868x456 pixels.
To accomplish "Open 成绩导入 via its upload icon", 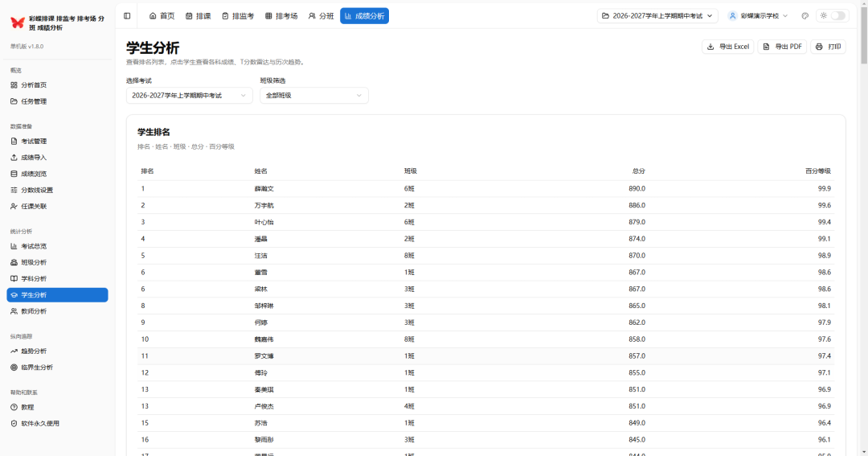I will click(x=14, y=158).
